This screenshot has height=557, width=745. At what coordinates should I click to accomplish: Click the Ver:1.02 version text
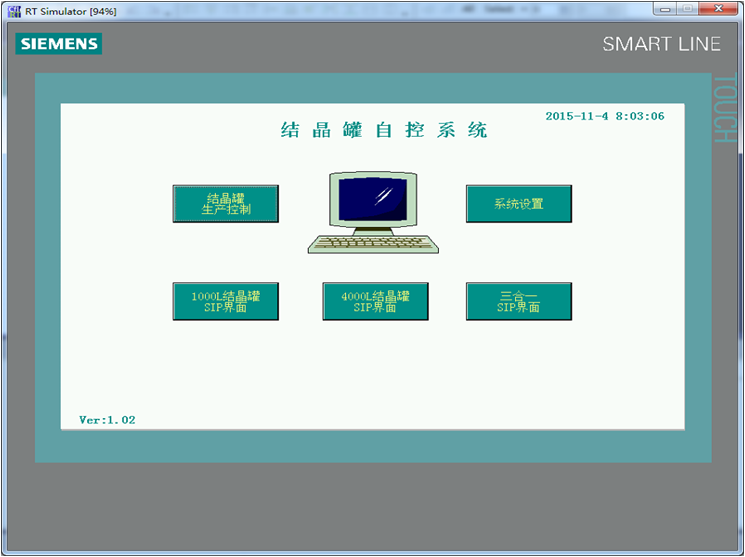click(107, 420)
